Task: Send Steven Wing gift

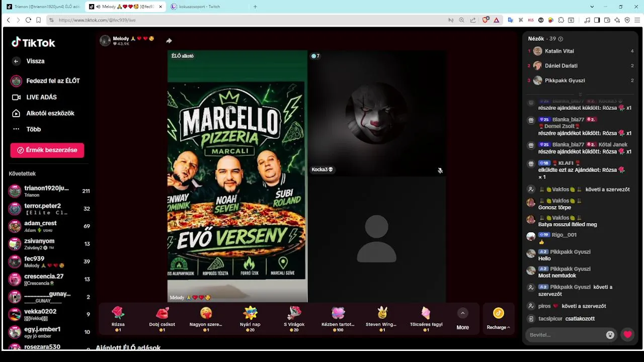Action: [382, 319]
